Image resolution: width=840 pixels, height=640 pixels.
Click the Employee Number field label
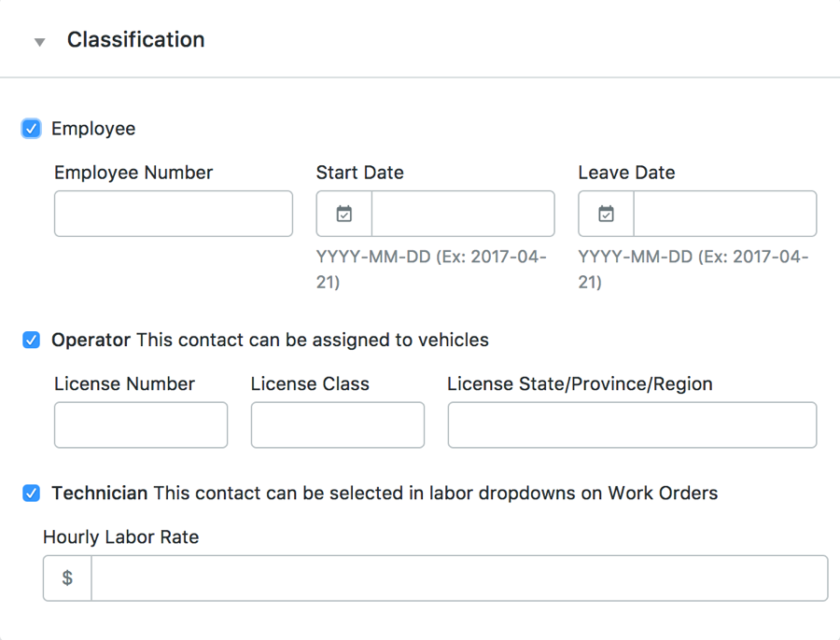coord(133,173)
